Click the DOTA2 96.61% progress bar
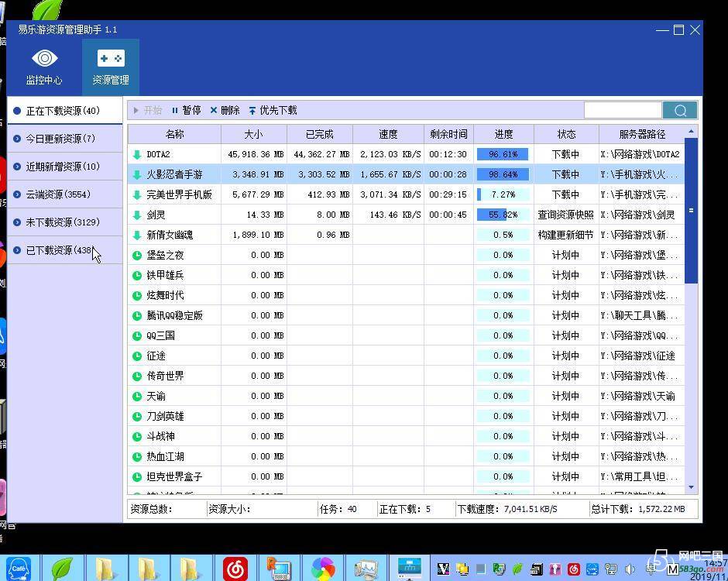Viewport: 728px width, 581px height. click(503, 154)
